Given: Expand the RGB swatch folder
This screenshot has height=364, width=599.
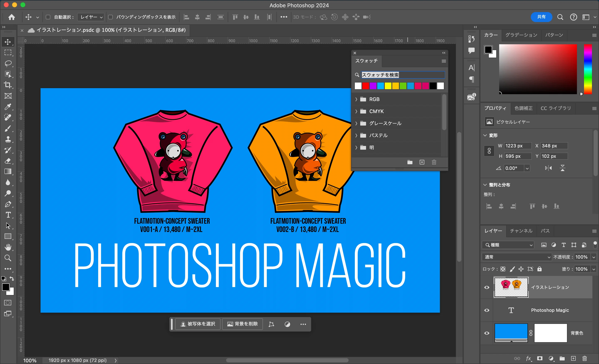Looking at the screenshot, I should [356, 99].
